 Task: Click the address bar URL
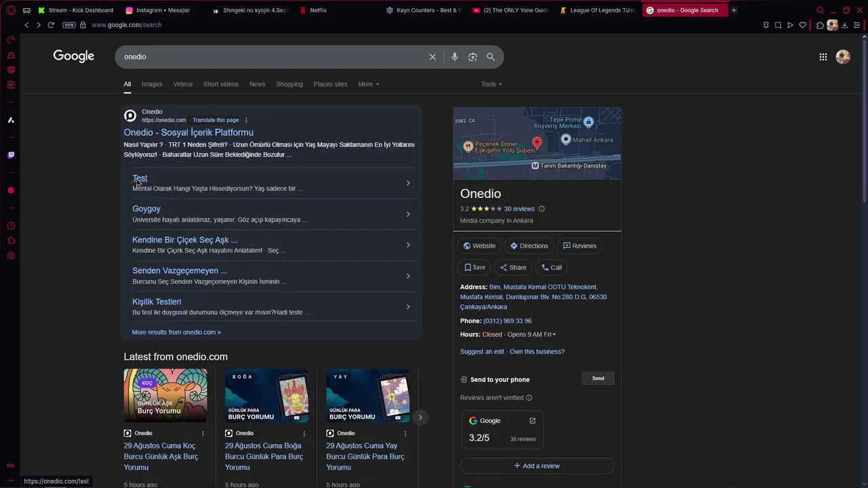[126, 25]
